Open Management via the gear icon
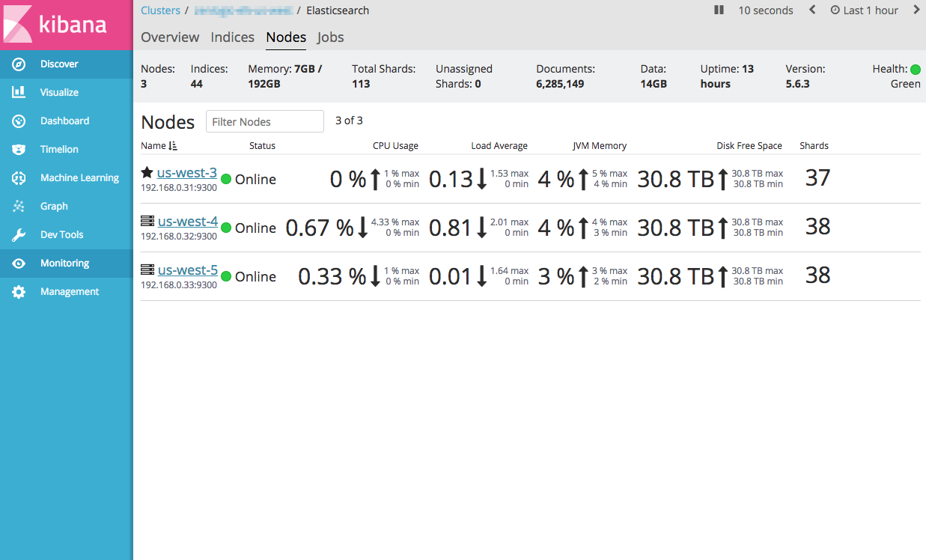The width and height of the screenshot is (926, 560). [19, 292]
